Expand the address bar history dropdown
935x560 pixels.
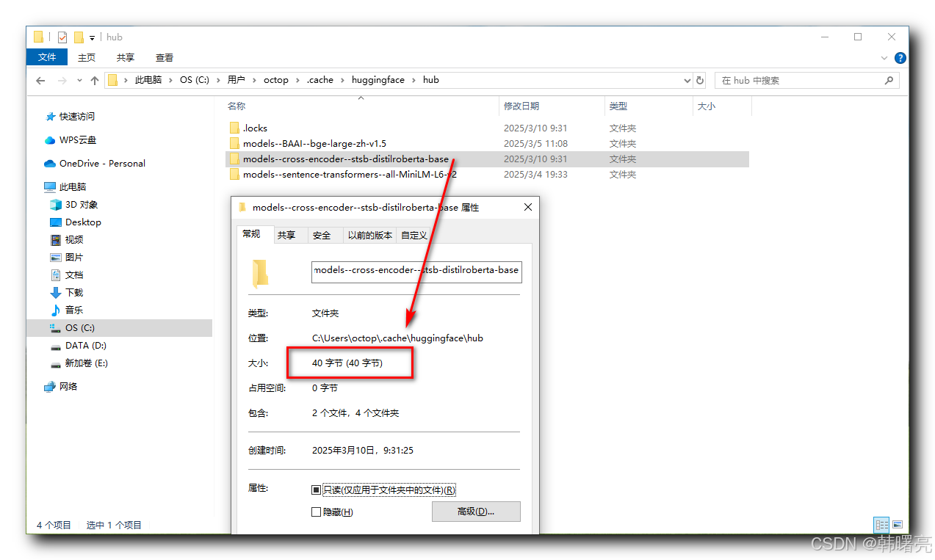click(687, 80)
